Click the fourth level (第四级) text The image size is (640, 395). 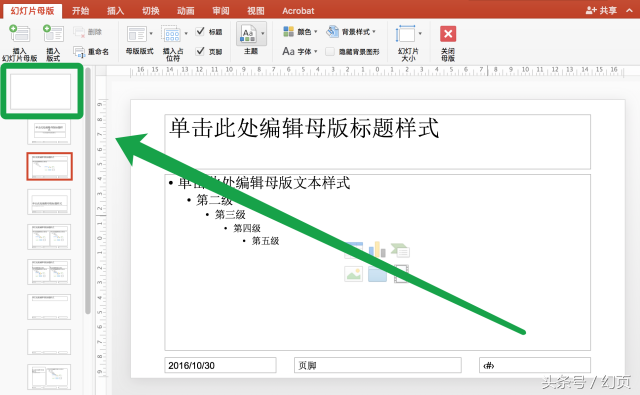(247, 228)
